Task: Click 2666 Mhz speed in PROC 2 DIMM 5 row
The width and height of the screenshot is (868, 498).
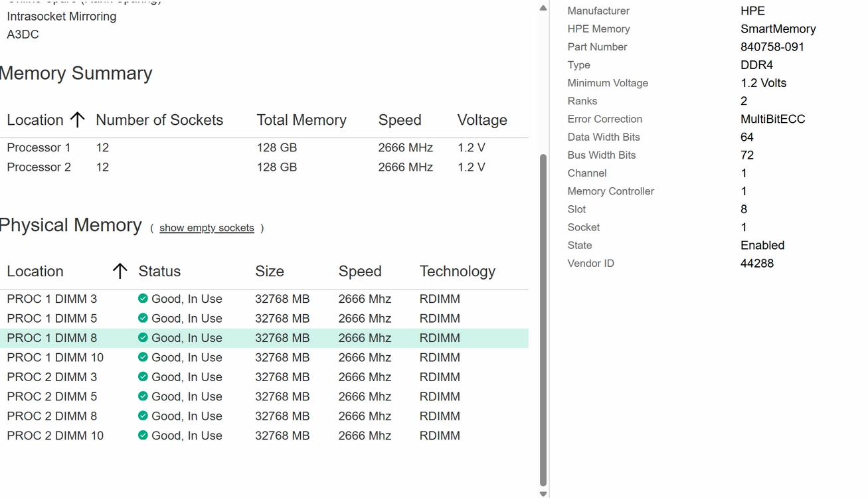Action: point(365,396)
